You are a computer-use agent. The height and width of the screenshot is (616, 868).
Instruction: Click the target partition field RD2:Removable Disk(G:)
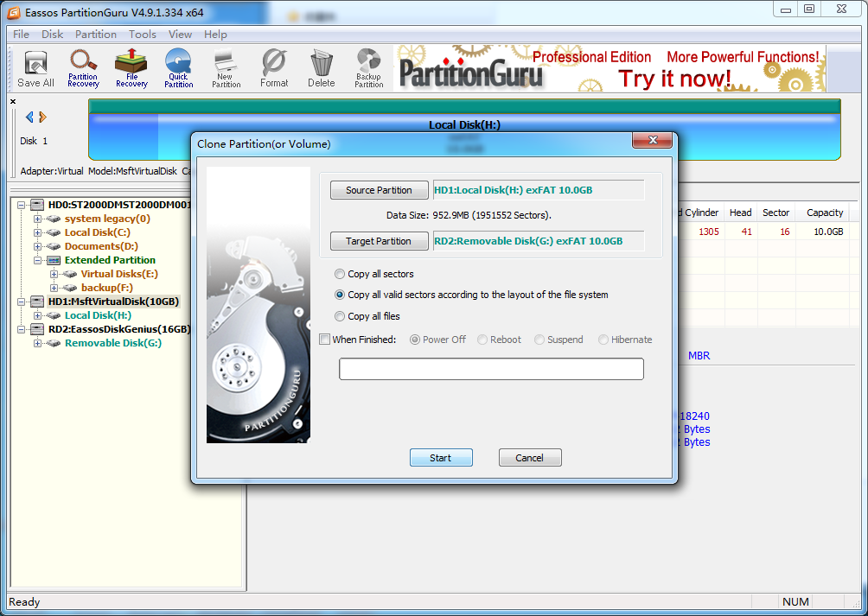pyautogui.click(x=538, y=241)
